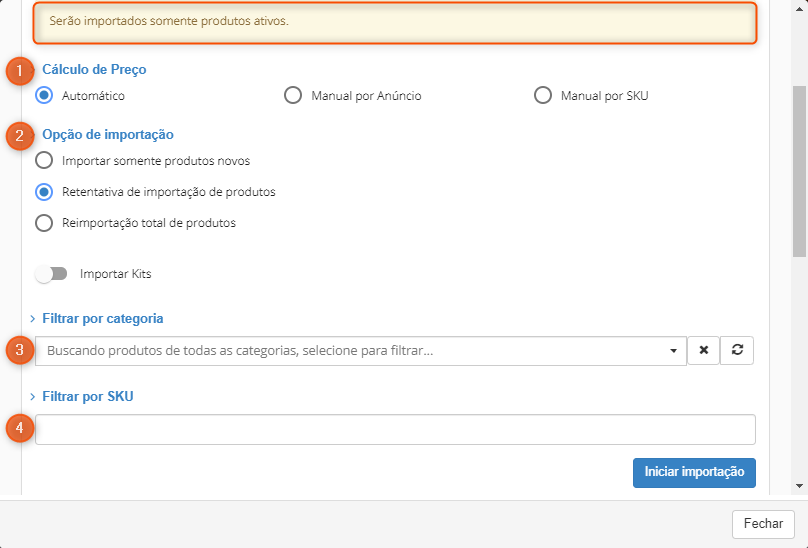Screen dimensions: 808x548
Task: Clear the category filter with the X icon
Action: (x=703, y=351)
